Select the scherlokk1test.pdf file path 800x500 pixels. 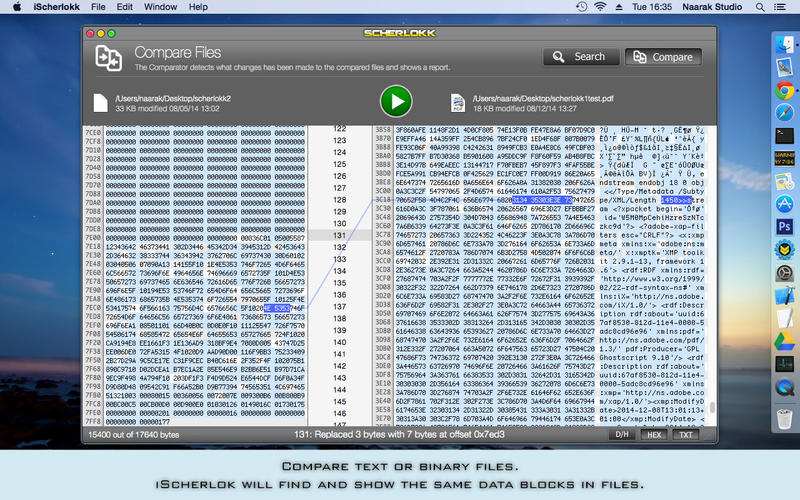543,98
